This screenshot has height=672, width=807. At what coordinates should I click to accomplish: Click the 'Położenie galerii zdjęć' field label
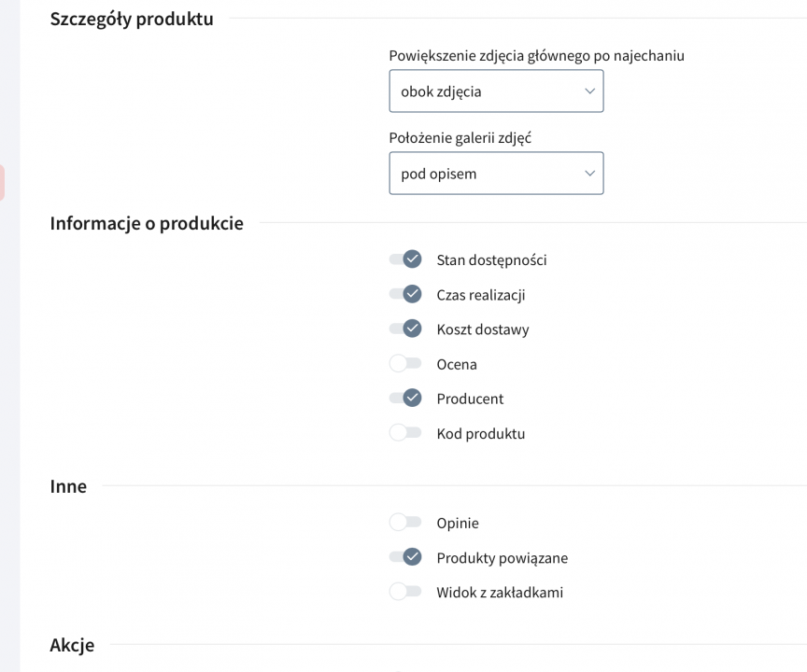(460, 138)
